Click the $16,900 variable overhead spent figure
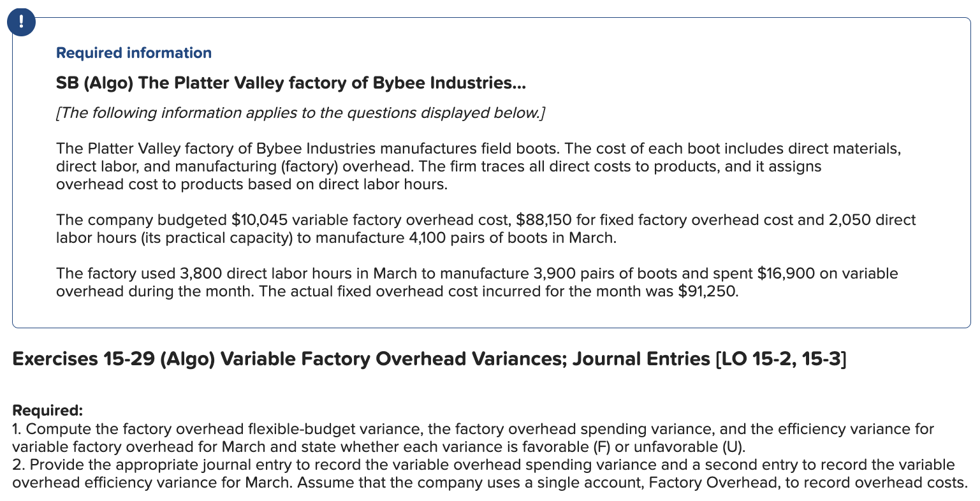 [786, 273]
